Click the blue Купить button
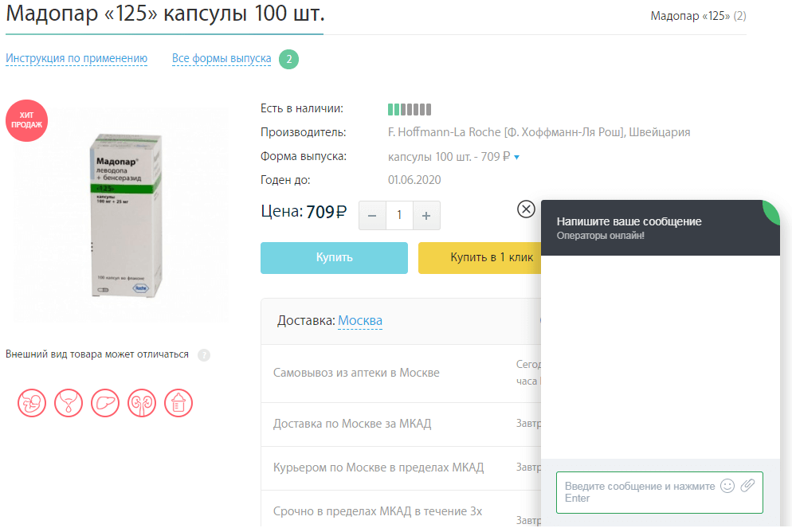The width and height of the screenshot is (792, 532). (334, 258)
